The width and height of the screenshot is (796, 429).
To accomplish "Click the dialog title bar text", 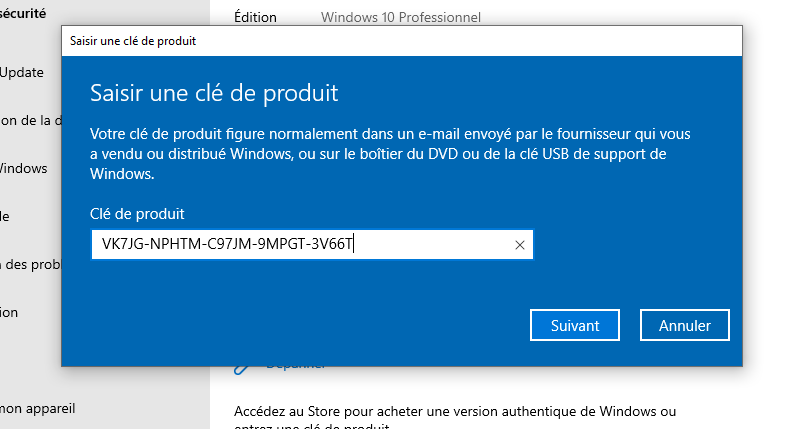I will click(132, 41).
